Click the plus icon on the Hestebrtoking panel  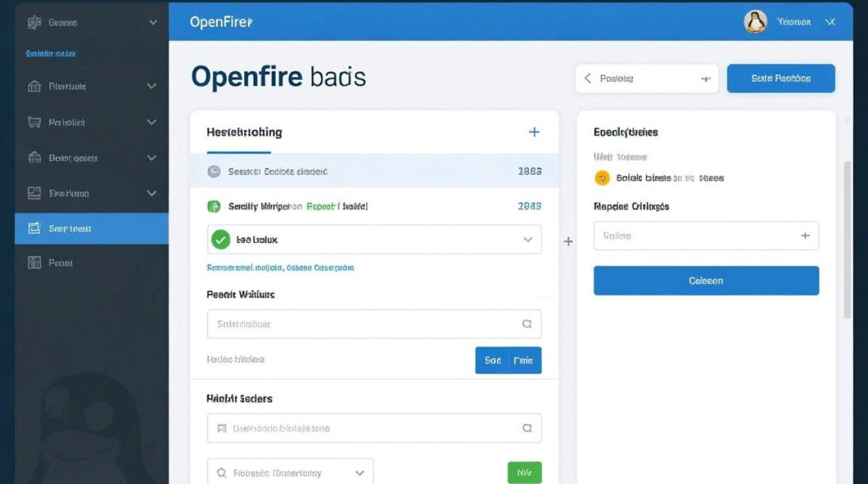(534, 131)
